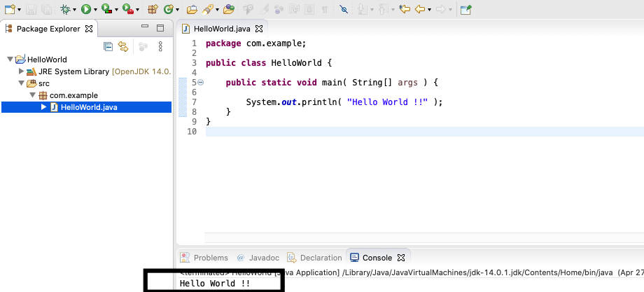Image resolution: width=644 pixels, height=292 pixels.
Task: Click the Debug bug icon
Action: pyautogui.click(x=65, y=9)
